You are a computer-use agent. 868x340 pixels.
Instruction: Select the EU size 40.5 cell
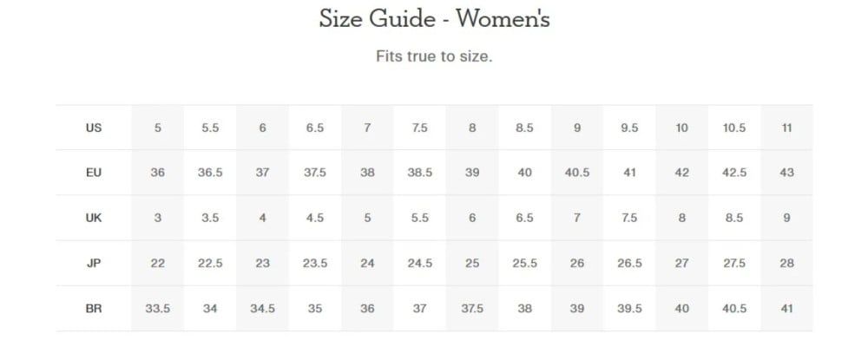point(577,173)
